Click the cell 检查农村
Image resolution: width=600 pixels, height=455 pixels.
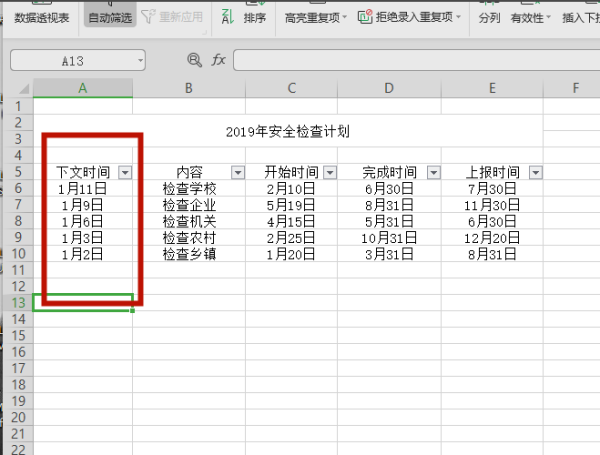[189, 238]
